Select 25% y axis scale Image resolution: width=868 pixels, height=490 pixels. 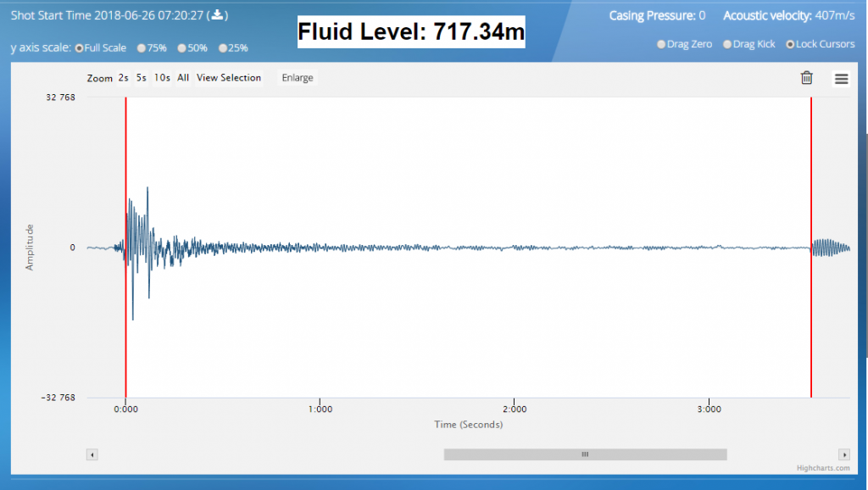223,48
